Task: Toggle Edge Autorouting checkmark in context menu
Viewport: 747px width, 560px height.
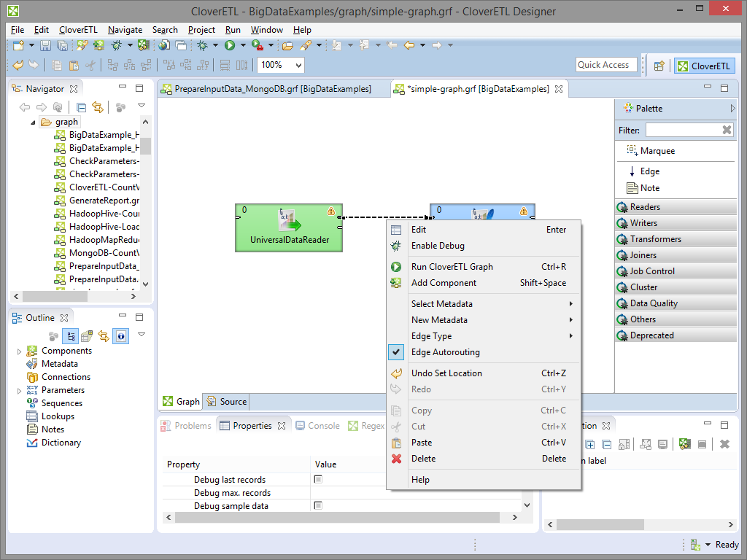Action: pos(396,352)
